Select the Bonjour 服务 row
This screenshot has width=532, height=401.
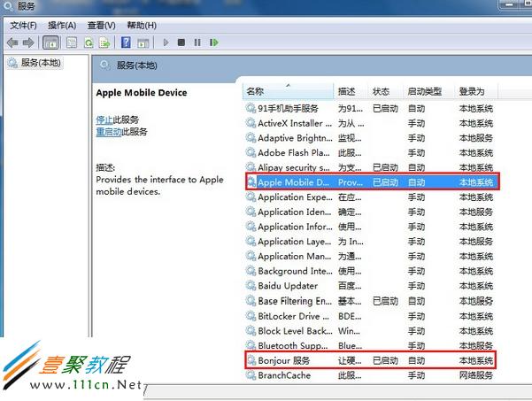(x=283, y=360)
